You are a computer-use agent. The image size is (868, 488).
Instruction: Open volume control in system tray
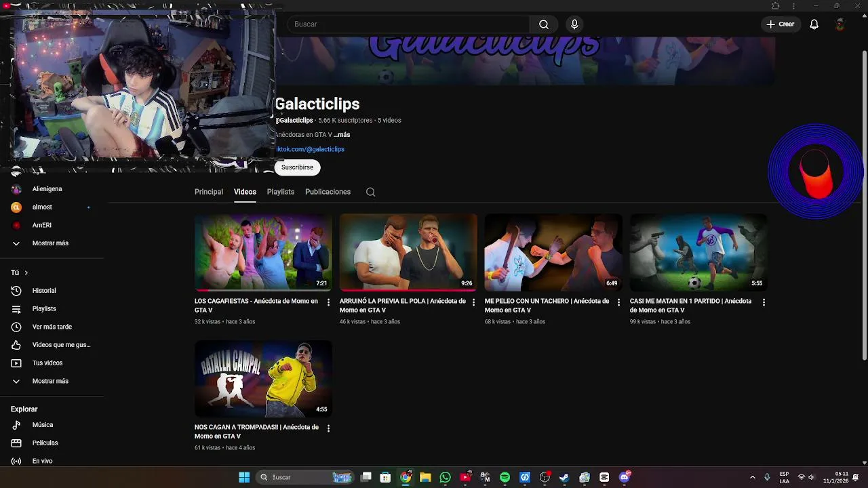point(811,477)
